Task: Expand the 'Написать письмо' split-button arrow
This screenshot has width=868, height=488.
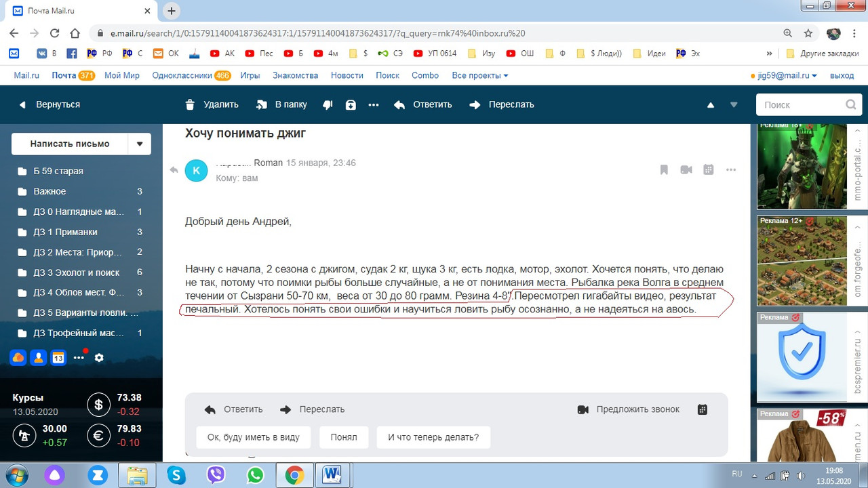Action: tap(140, 144)
